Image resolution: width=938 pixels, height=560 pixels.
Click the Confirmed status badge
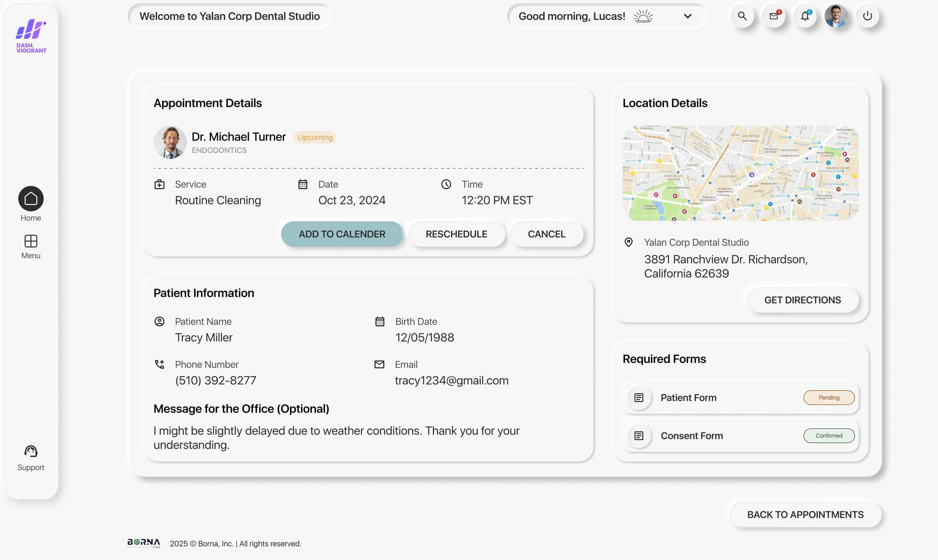tap(829, 436)
